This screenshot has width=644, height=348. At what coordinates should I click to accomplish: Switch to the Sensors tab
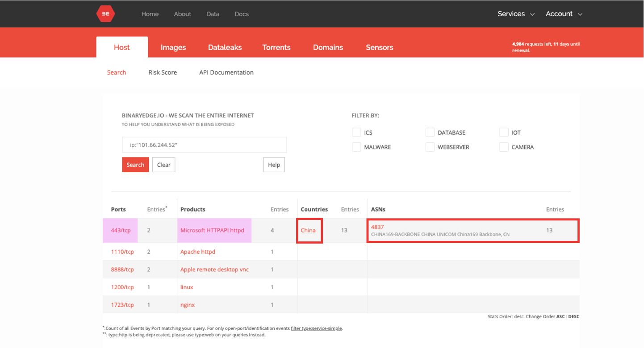tap(380, 47)
